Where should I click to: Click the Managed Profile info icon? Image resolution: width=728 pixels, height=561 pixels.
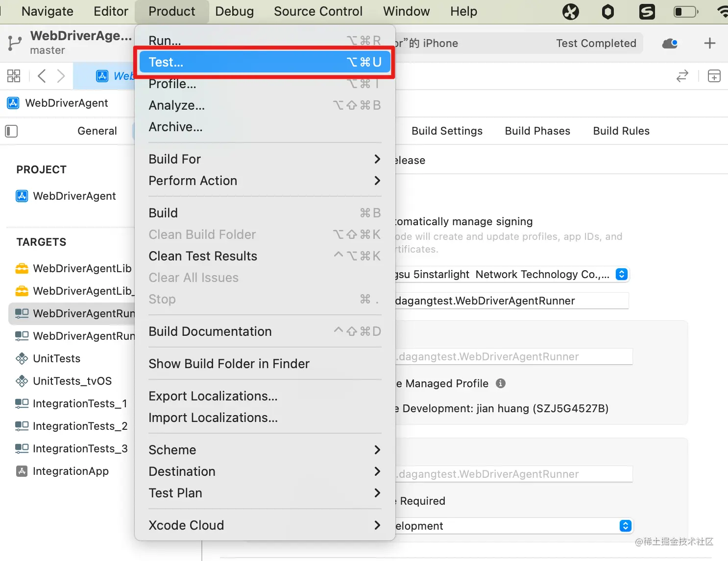(501, 383)
